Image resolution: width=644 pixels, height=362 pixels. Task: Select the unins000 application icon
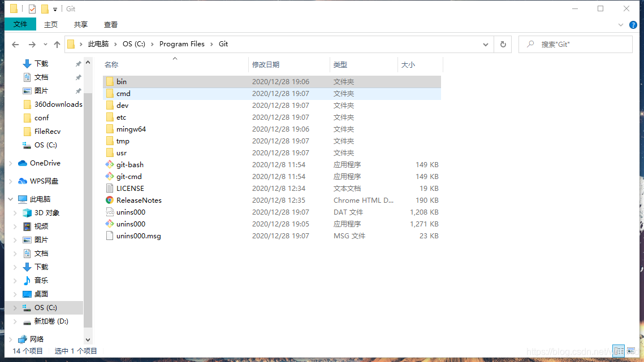pos(110,224)
